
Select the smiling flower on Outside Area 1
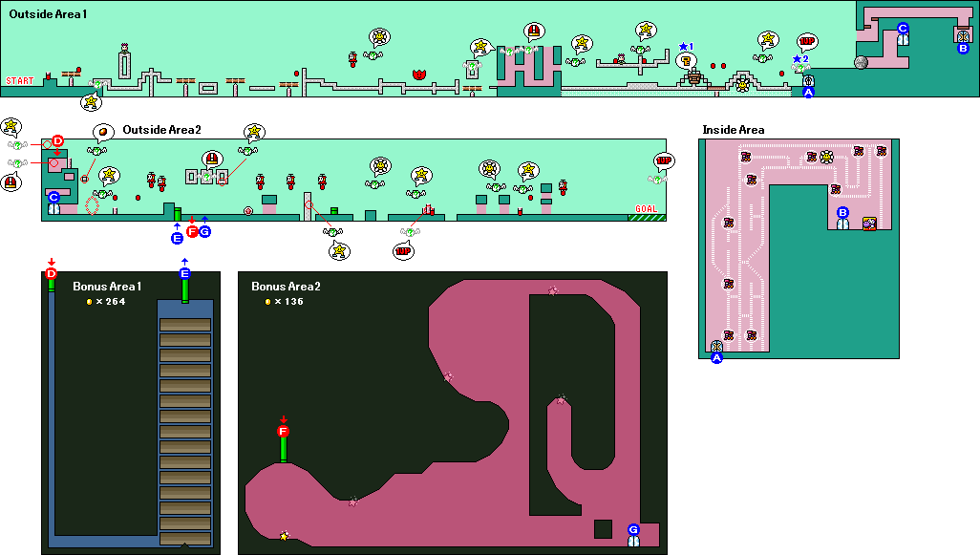[742, 84]
